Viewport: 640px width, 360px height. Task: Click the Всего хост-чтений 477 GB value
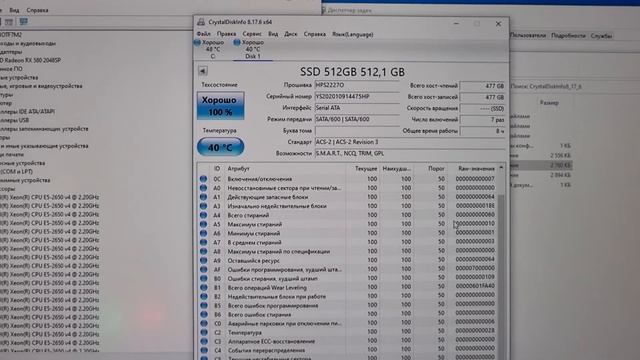click(x=482, y=86)
